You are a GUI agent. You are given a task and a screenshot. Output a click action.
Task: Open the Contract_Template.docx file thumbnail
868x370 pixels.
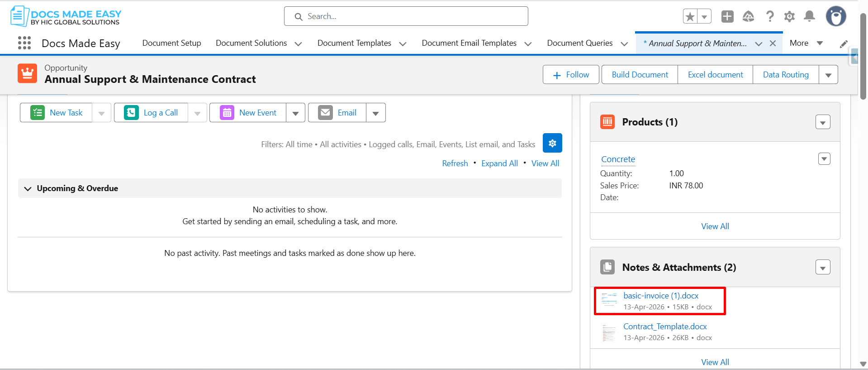coord(609,332)
